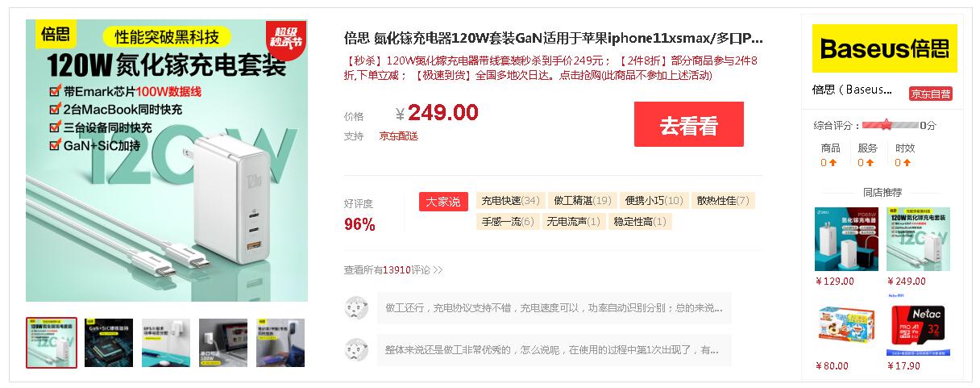This screenshot has width=980, height=388.
Task: Click the 京东自营 badge
Action: (x=931, y=94)
